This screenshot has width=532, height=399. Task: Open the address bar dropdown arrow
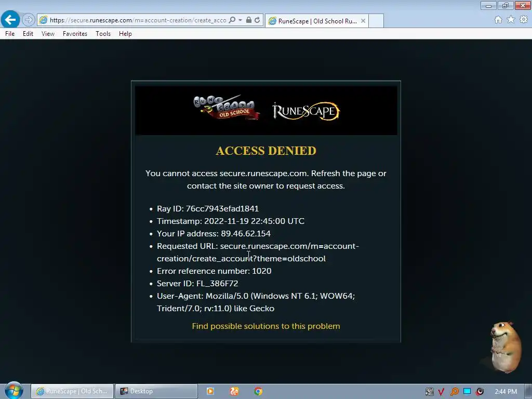(x=240, y=20)
